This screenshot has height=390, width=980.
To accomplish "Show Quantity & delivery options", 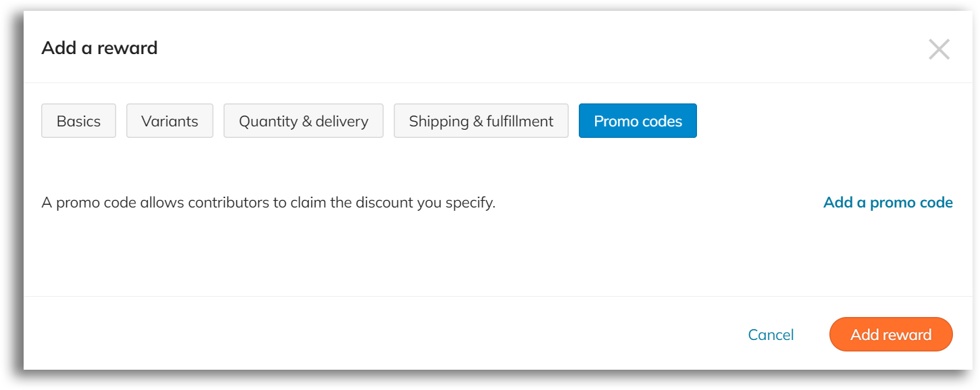I will pyautogui.click(x=303, y=121).
